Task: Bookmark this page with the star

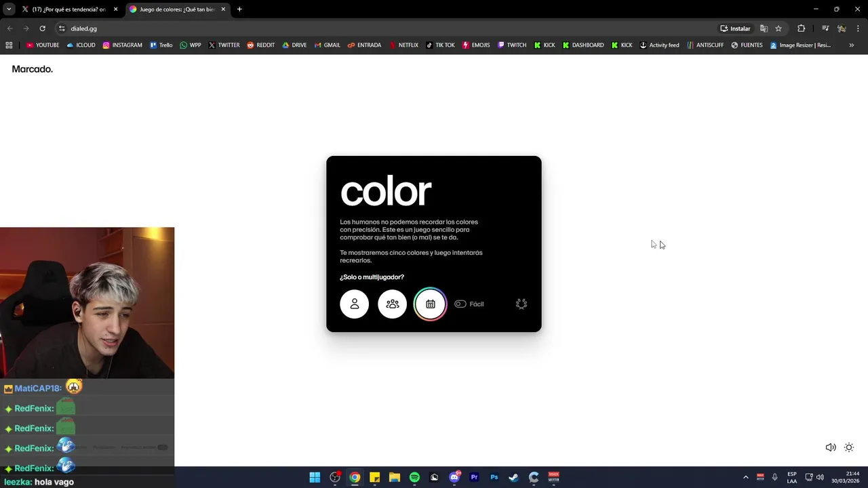Action: tap(778, 28)
